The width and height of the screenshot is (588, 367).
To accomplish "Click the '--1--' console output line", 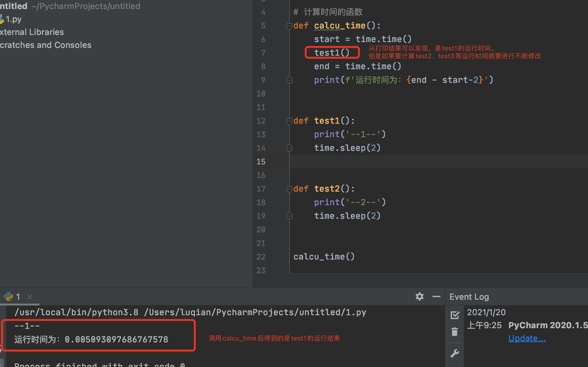I will [x=27, y=326].
